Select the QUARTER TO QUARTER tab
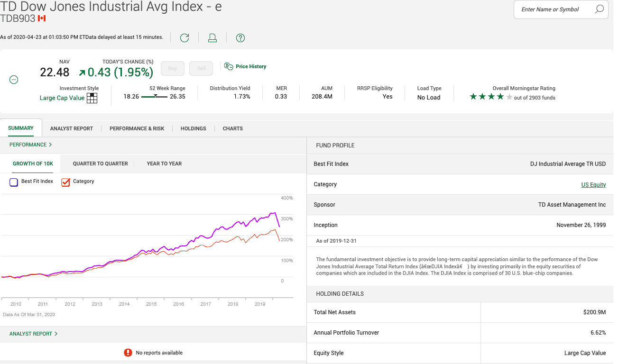 coord(101,164)
